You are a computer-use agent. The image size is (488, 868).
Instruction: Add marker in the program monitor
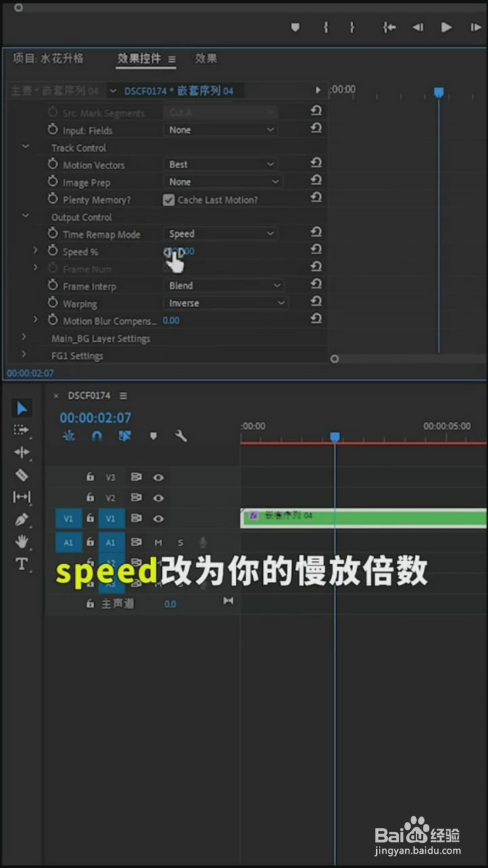pos(295,27)
